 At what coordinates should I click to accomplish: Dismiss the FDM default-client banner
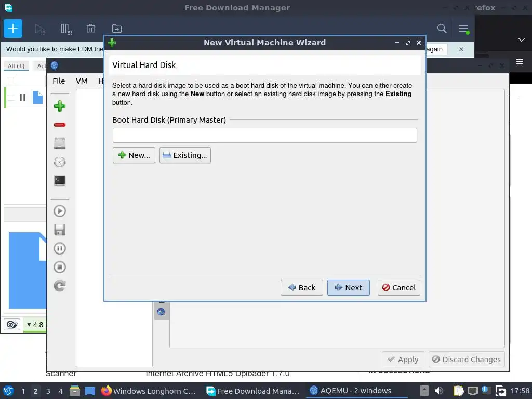[461, 49]
